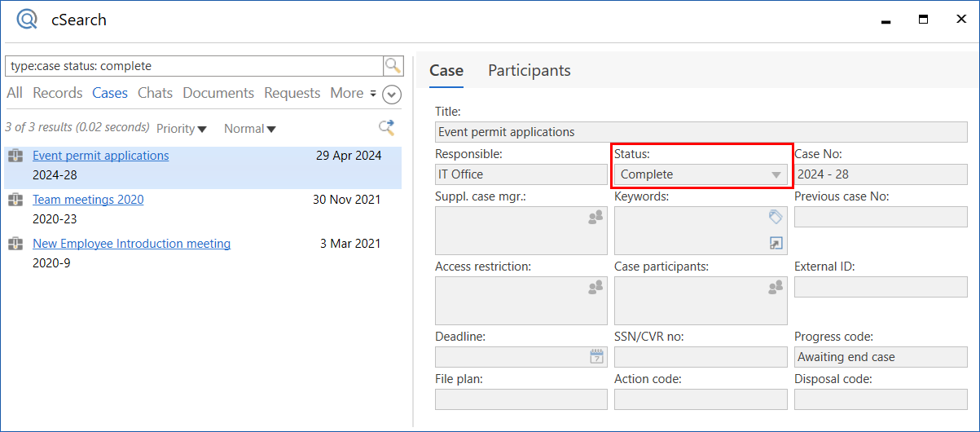Click the magnifier search icon
Screen dimensions: 980x432
(x=393, y=66)
